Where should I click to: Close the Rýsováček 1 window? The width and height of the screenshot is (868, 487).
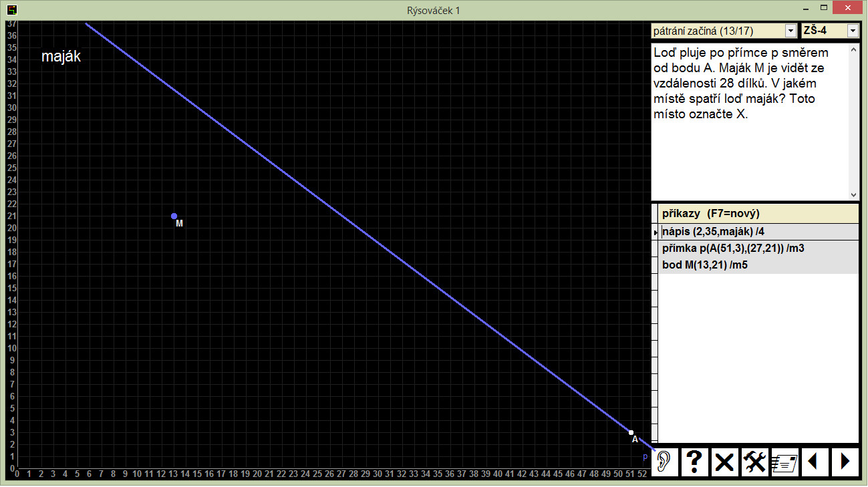point(849,9)
